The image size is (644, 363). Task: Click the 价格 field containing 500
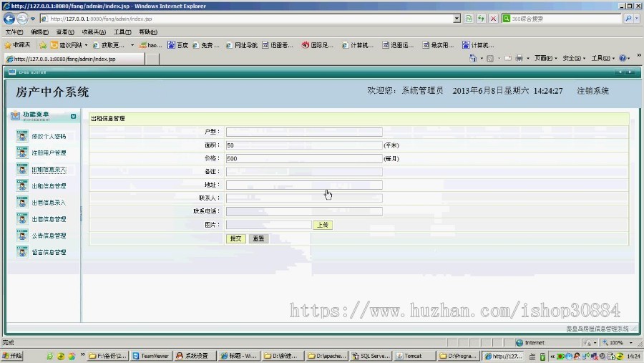304,158
